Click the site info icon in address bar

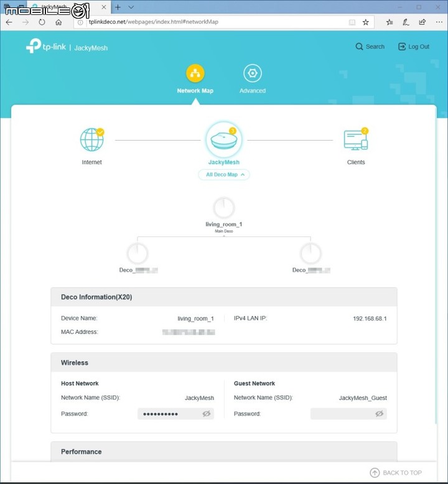click(80, 22)
